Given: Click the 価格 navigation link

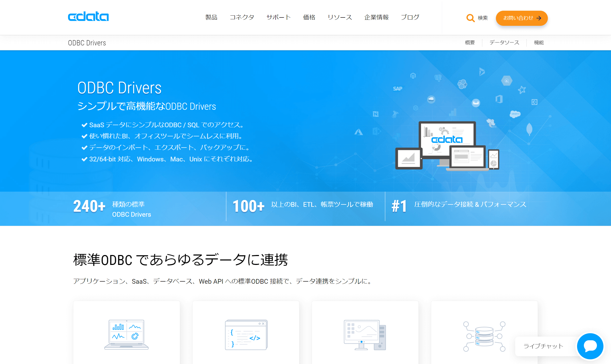Looking at the screenshot, I should (309, 17).
